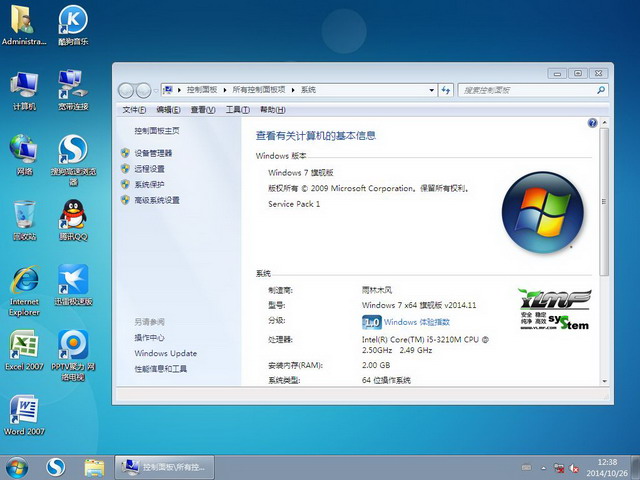Viewport: 640px width, 480px height.
Task: Click the search magnifier icon
Action: click(600, 90)
